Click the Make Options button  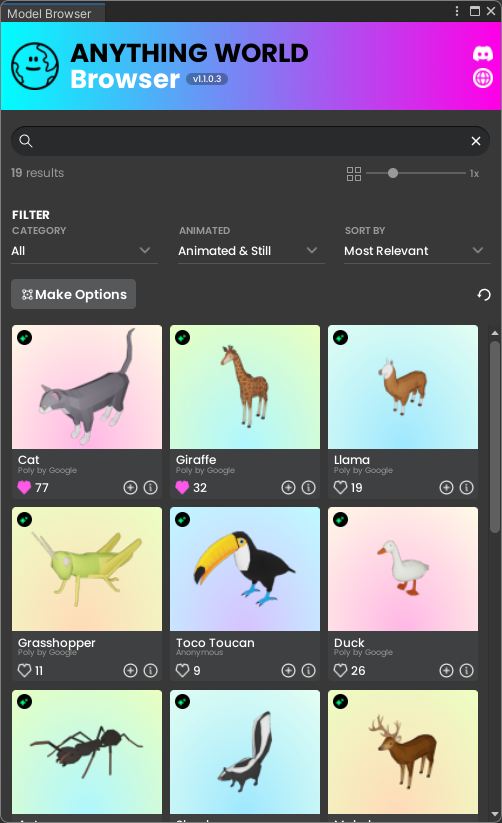74,294
